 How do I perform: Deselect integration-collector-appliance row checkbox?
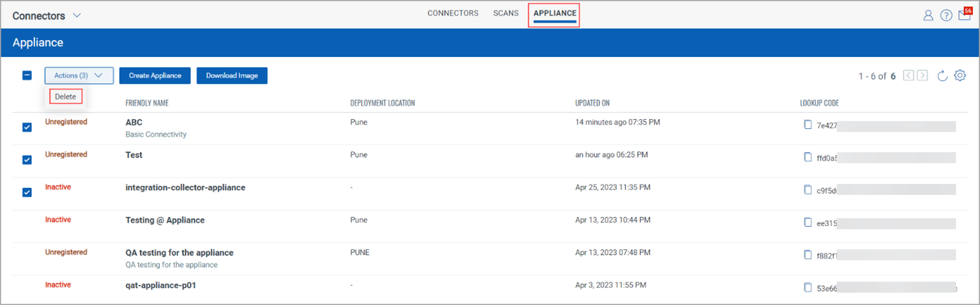pyautogui.click(x=27, y=192)
